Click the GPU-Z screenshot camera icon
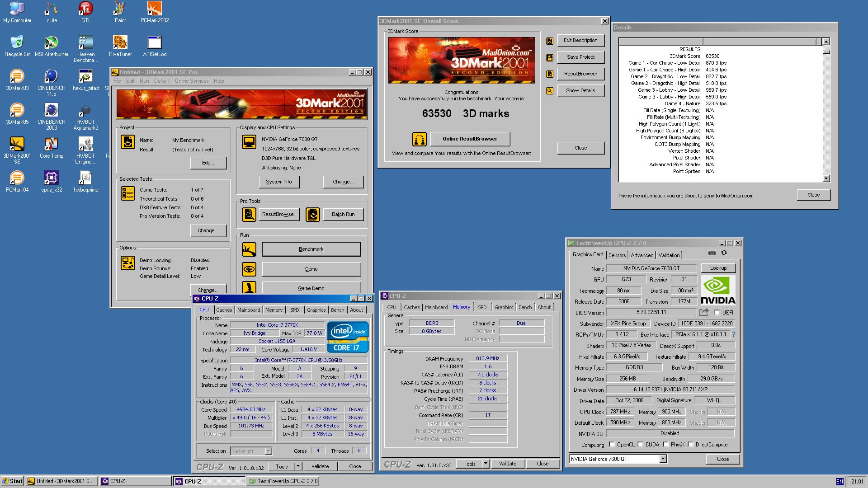This screenshot has width=868, height=488. pyautogui.click(x=712, y=253)
